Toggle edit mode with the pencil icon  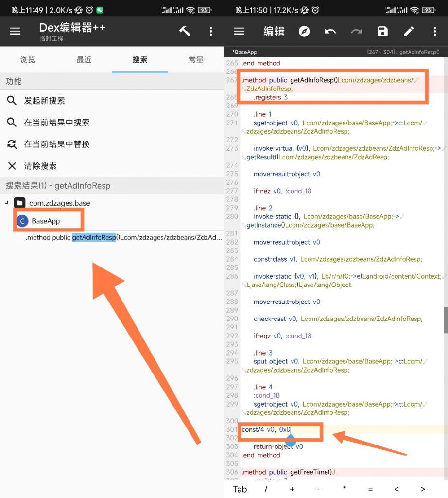(408, 31)
